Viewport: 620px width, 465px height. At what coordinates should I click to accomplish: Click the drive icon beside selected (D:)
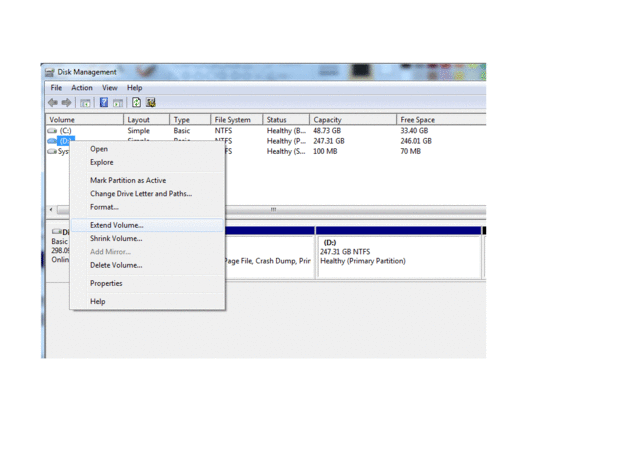coord(52,141)
